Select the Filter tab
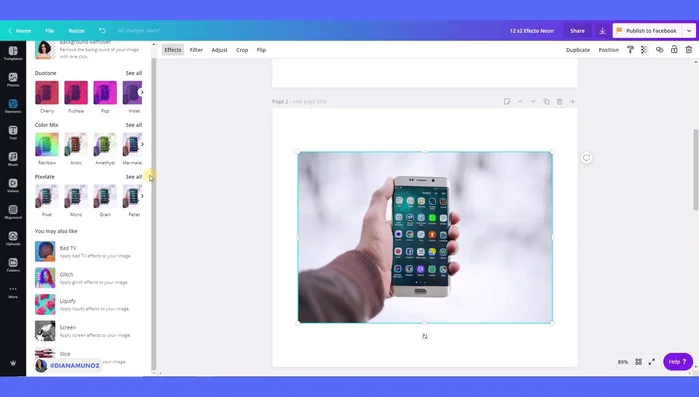 (196, 50)
